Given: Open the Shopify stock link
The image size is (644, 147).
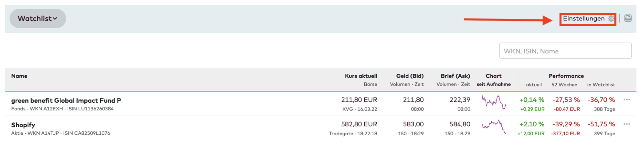Looking at the screenshot, I should point(23,125).
